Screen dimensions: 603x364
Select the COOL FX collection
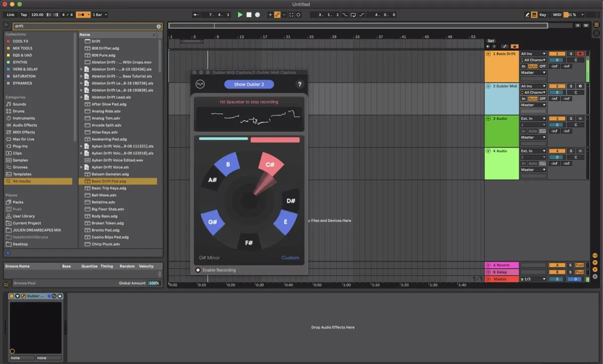tap(21, 41)
